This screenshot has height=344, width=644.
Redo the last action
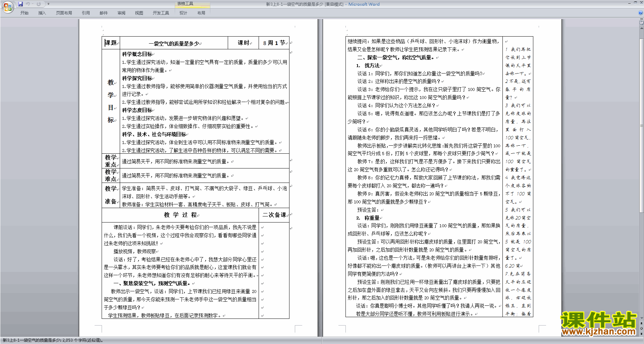(39, 4)
